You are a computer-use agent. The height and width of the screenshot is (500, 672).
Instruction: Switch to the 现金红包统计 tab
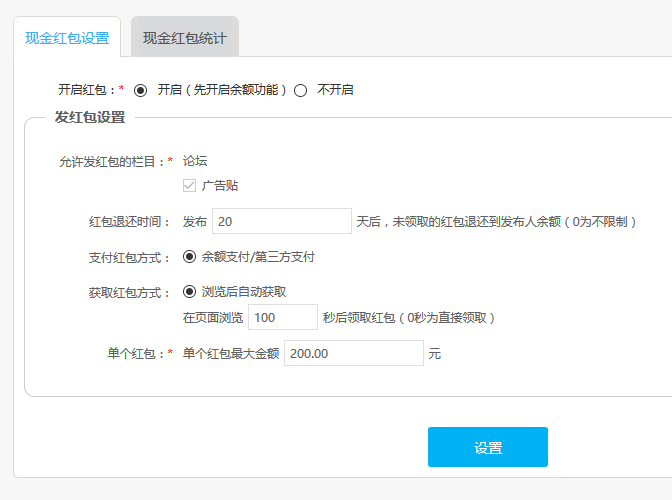pyautogui.click(x=184, y=39)
